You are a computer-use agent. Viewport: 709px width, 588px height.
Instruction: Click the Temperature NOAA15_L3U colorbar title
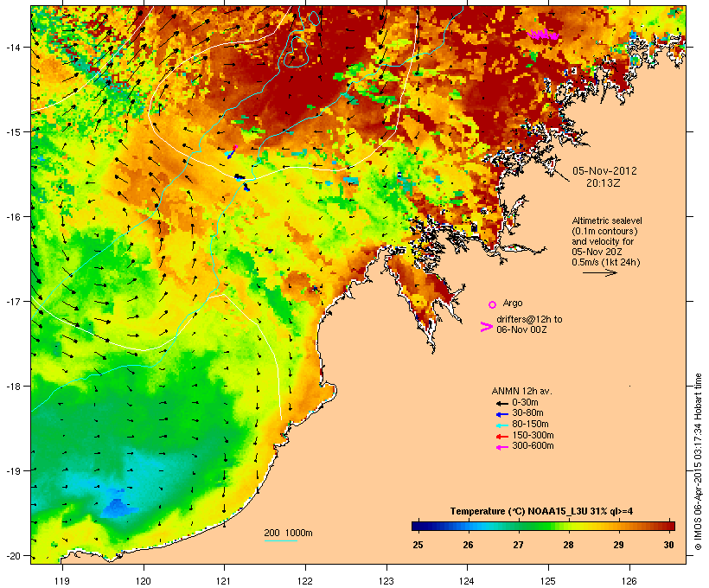pyautogui.click(x=541, y=511)
